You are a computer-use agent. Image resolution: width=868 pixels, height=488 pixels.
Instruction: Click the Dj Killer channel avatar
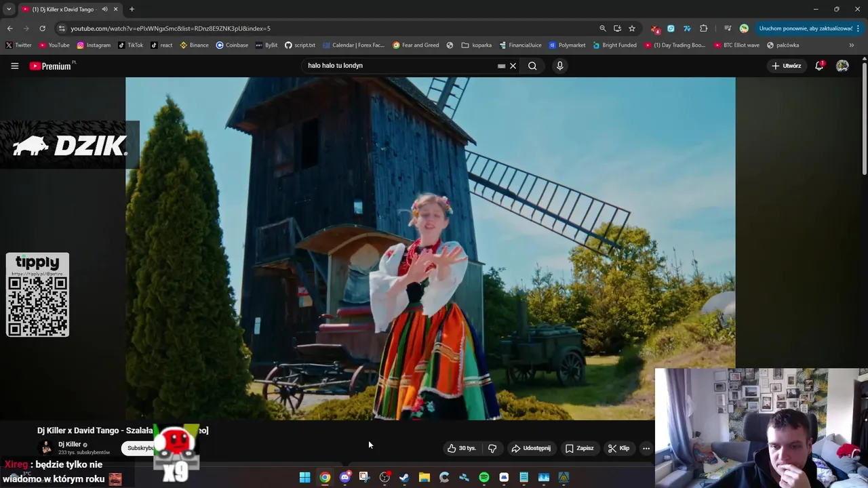pos(46,447)
